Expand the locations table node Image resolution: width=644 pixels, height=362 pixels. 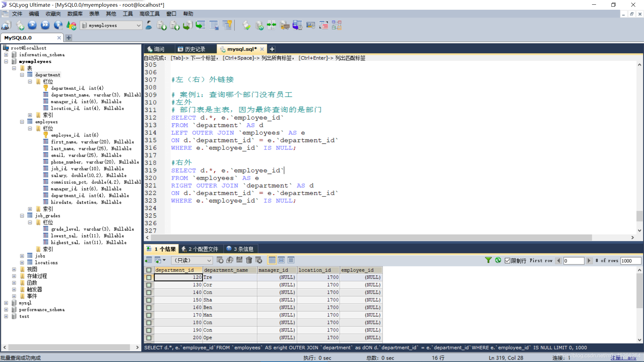coord(22,262)
